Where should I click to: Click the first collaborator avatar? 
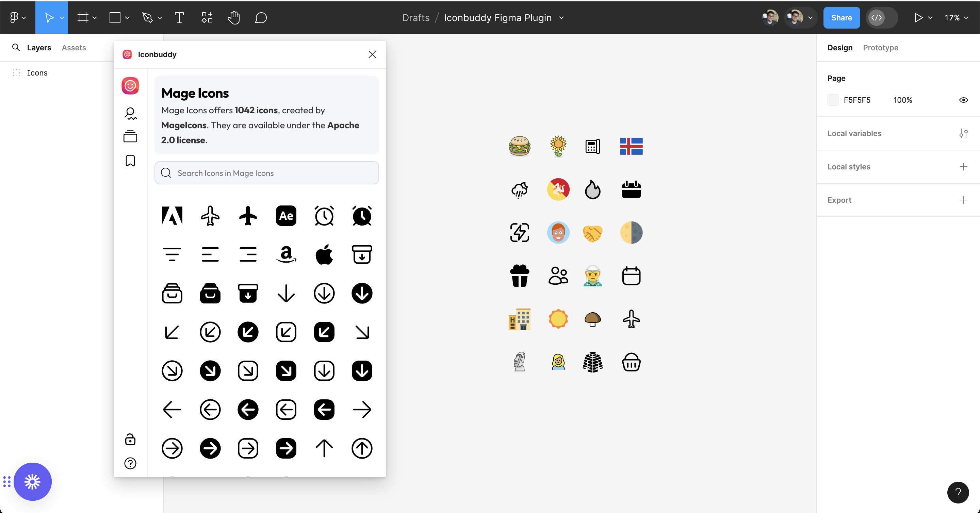770,17
